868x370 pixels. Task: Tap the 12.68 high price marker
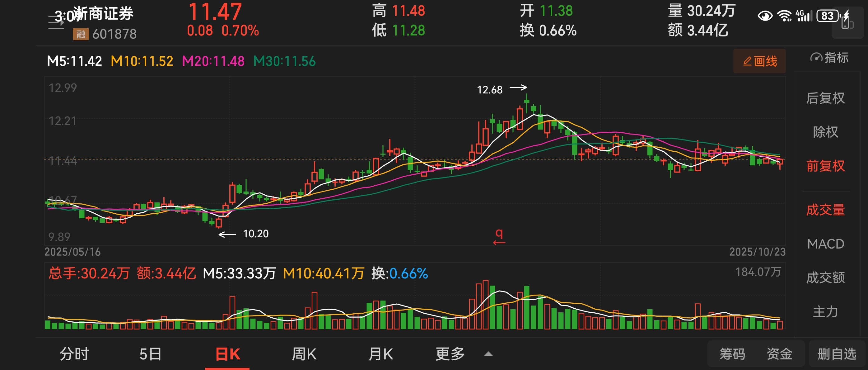coord(490,90)
